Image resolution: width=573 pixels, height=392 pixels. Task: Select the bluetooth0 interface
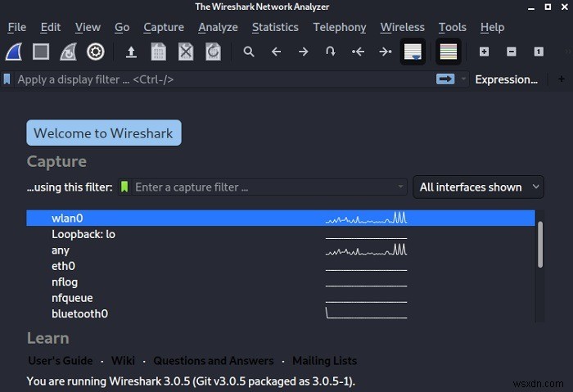click(281, 313)
